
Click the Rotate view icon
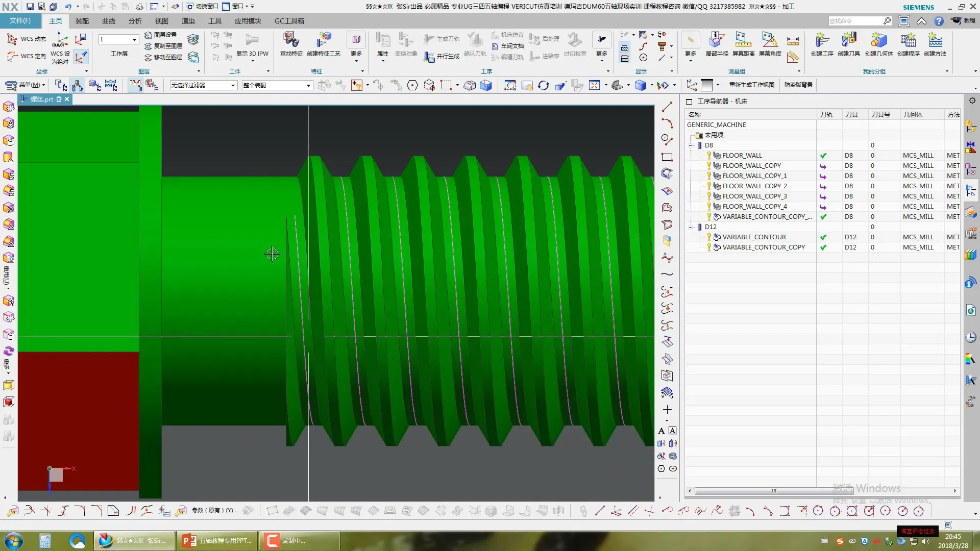[x=544, y=85]
